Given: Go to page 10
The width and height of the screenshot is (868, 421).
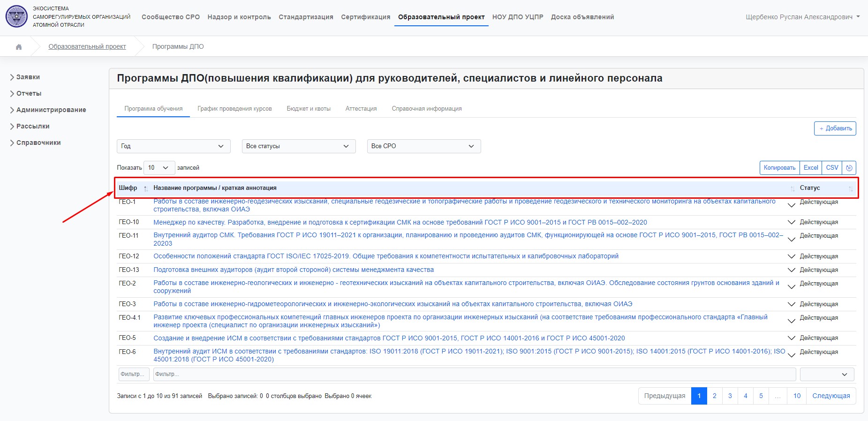Looking at the screenshot, I should point(797,396).
